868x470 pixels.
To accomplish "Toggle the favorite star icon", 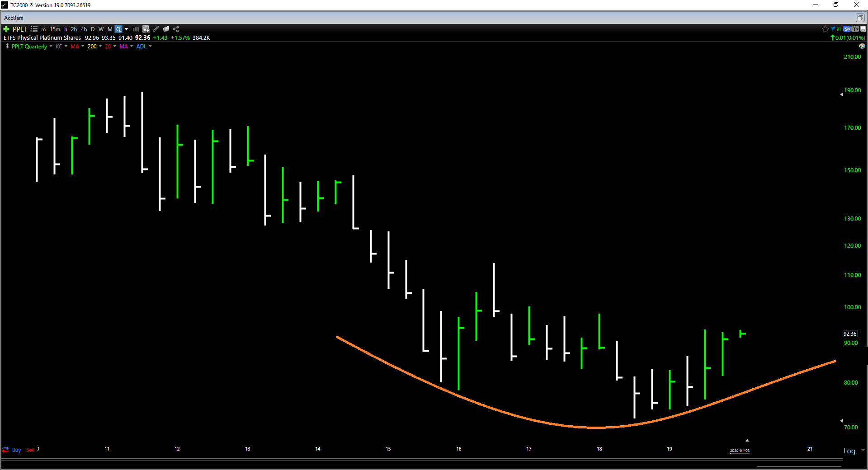I will (x=826, y=29).
